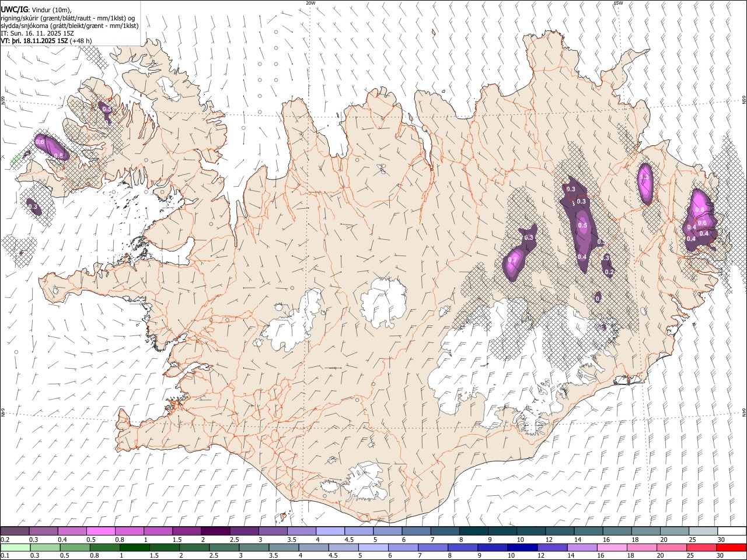The width and height of the screenshot is (747, 560).
Task: Select snow swatch between 0.2 and 0.3
Action: 15,531
